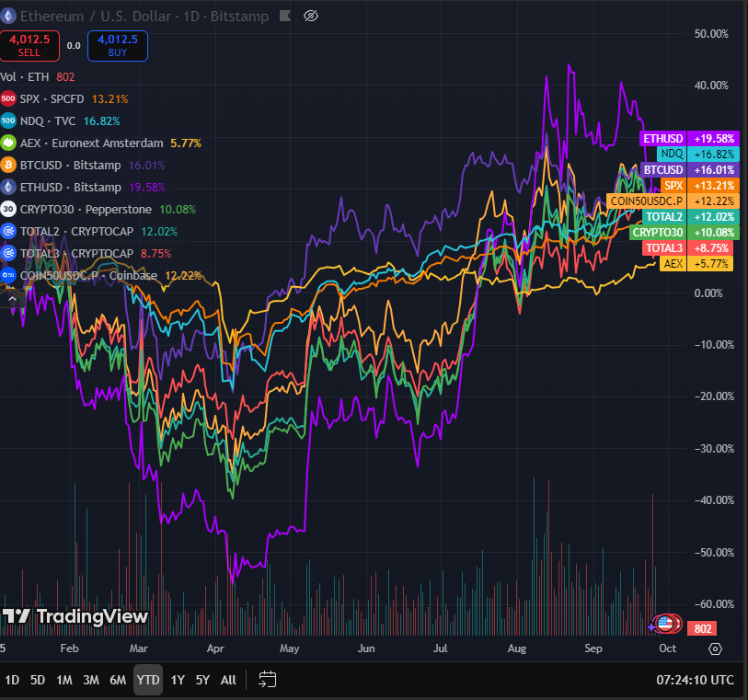Switch to the 1M time range

coord(64,680)
